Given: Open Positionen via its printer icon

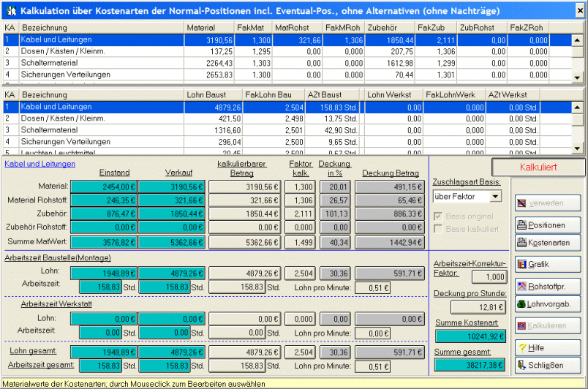Looking at the screenshot, I should (521, 225).
